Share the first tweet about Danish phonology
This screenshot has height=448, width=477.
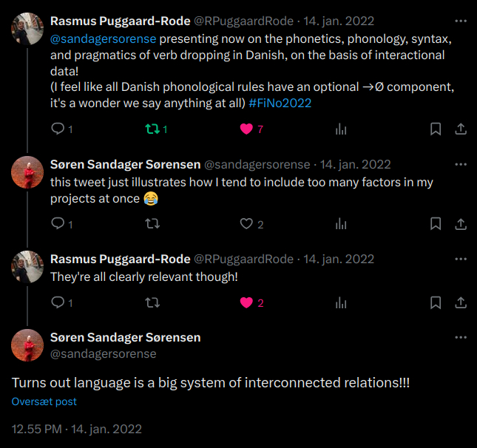click(460, 129)
